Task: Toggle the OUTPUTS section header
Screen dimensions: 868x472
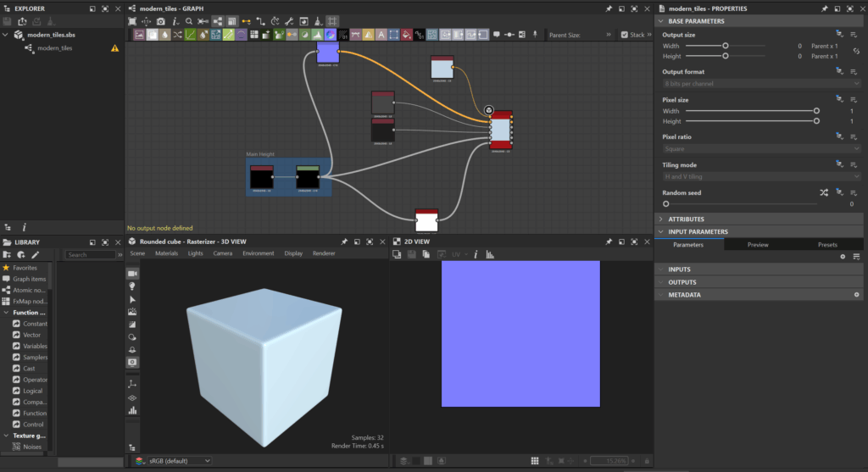Action: coord(759,282)
